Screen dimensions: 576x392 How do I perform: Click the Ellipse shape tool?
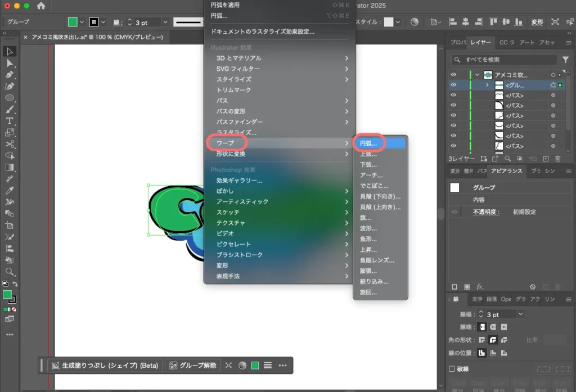coord(10,98)
